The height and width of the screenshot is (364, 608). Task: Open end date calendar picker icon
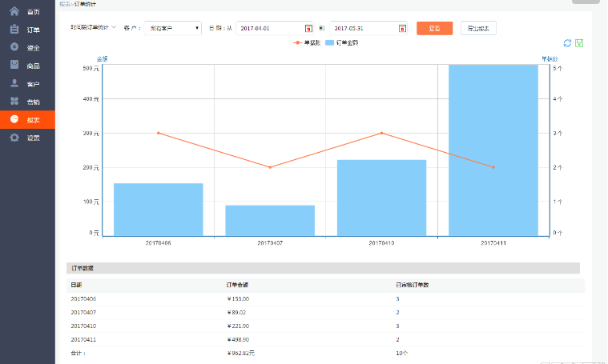[402, 29]
